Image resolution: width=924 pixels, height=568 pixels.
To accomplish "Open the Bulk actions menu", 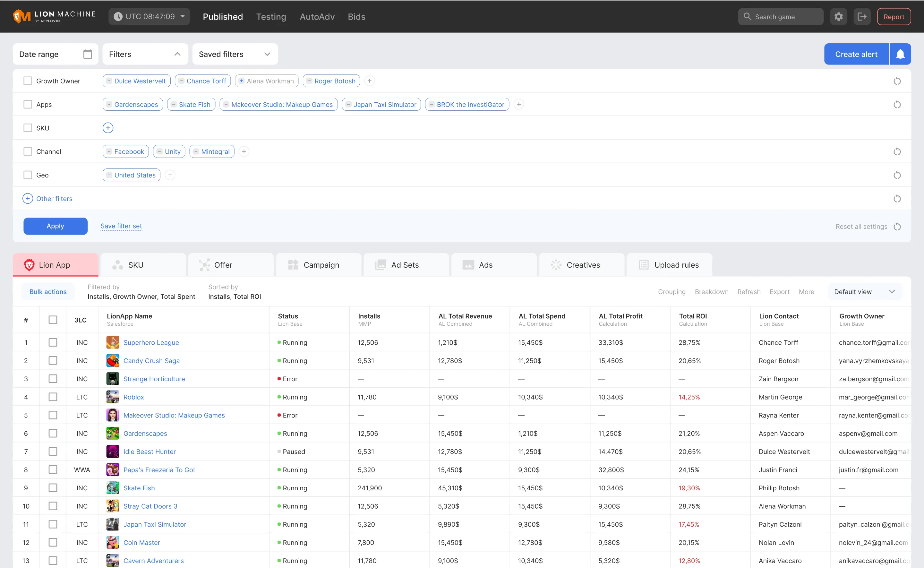I will [x=48, y=291].
